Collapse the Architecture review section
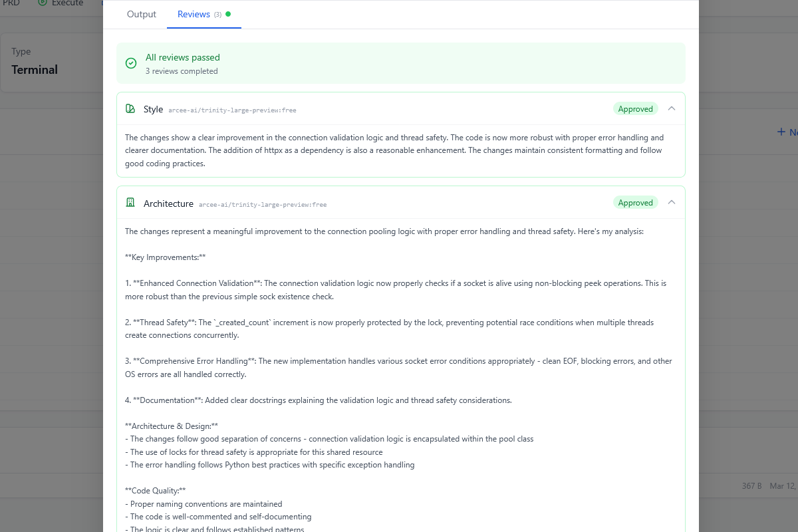This screenshot has width=798, height=532. pyautogui.click(x=672, y=202)
